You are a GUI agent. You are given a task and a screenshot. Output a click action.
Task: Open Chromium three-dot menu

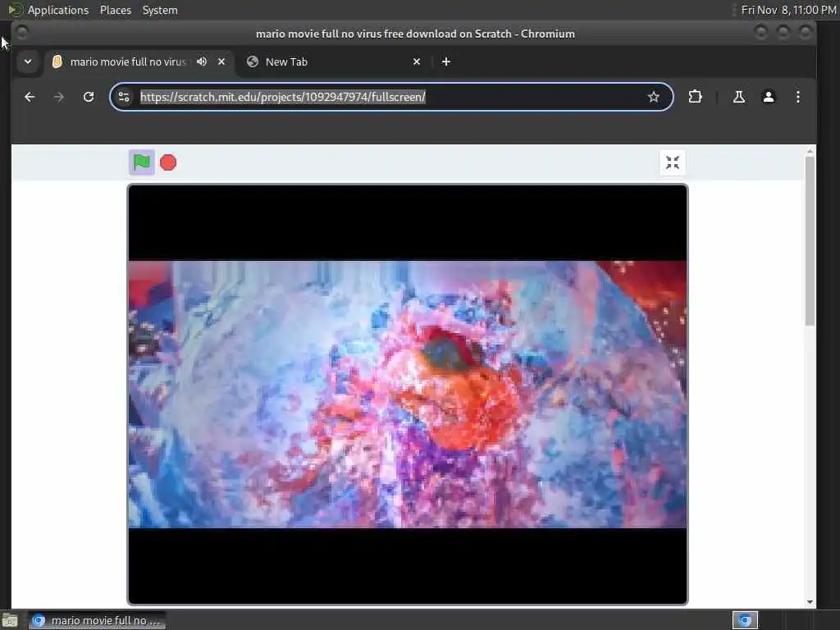(x=797, y=97)
